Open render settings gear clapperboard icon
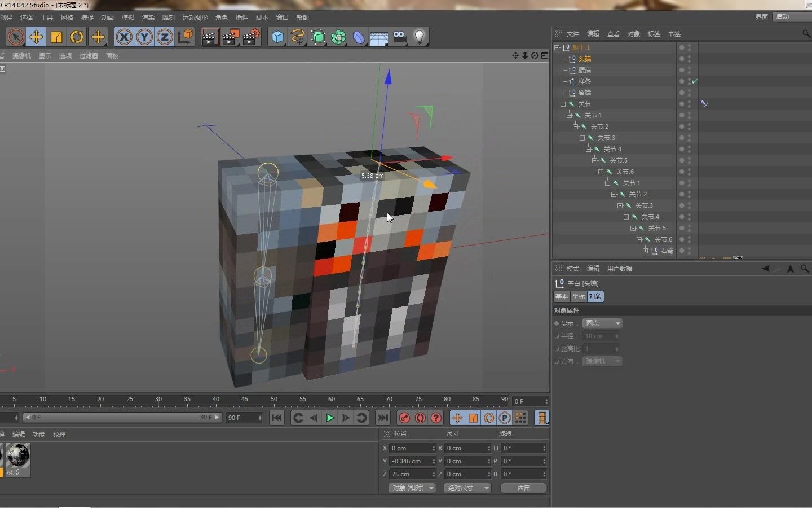Image resolution: width=812 pixels, height=508 pixels. 251,37
